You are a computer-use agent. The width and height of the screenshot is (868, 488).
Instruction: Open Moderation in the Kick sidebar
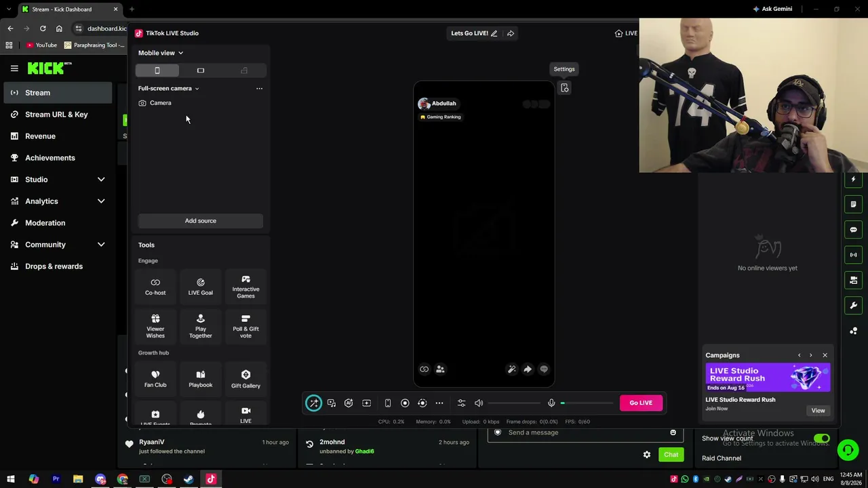[x=58, y=223]
